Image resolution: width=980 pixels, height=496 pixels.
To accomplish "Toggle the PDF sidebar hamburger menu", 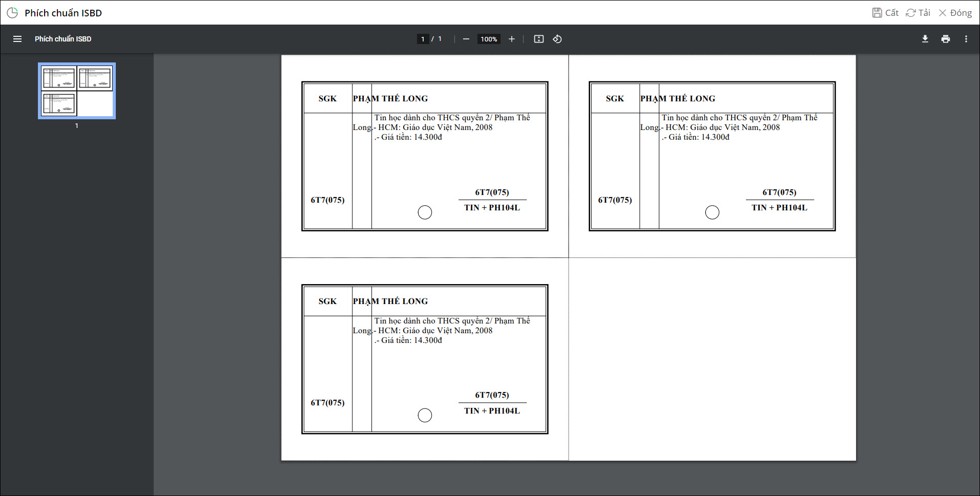I will tap(17, 39).
